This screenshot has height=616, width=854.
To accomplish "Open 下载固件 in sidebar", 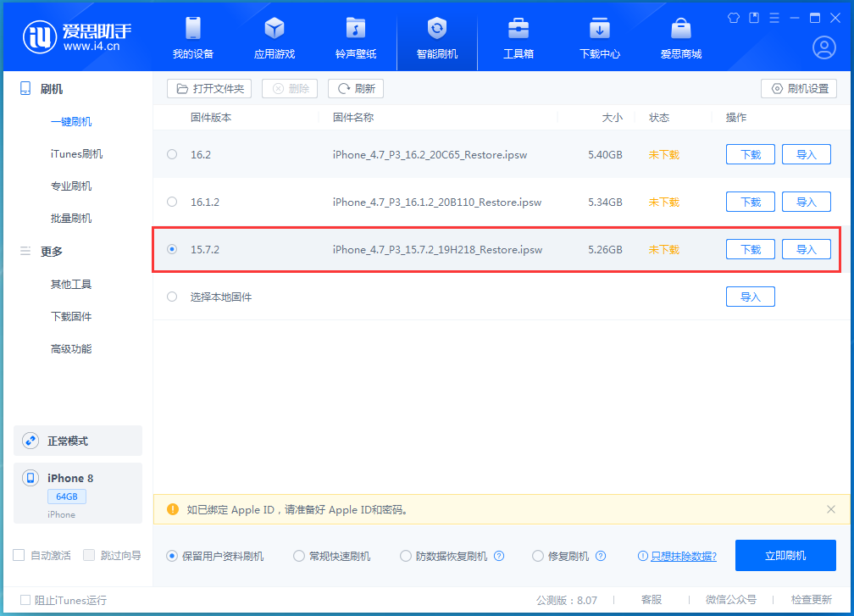I will tap(71, 316).
